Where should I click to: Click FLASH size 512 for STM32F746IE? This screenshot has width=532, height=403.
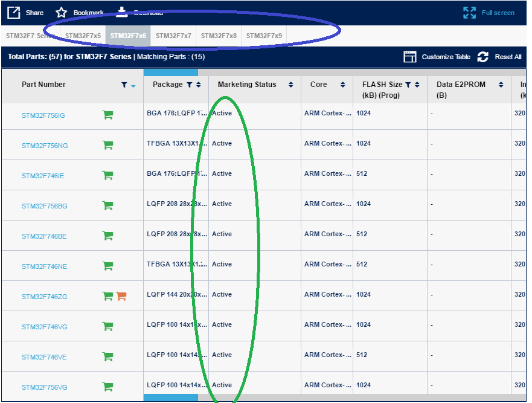tap(362, 173)
